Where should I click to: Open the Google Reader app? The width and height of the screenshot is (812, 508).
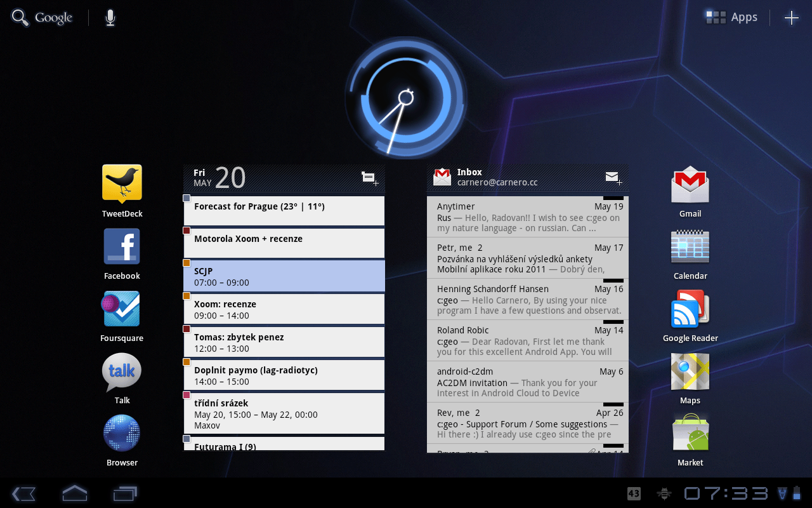pyautogui.click(x=690, y=309)
